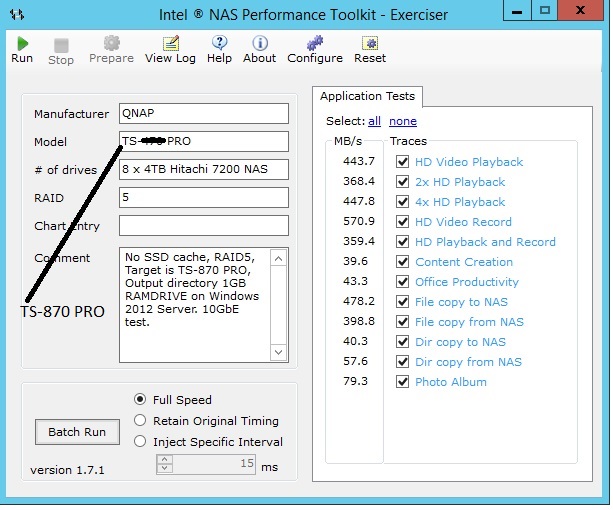Viewport: 613px width, 510px height.
Task: Toggle Photo Album checkbox
Action: click(402, 381)
